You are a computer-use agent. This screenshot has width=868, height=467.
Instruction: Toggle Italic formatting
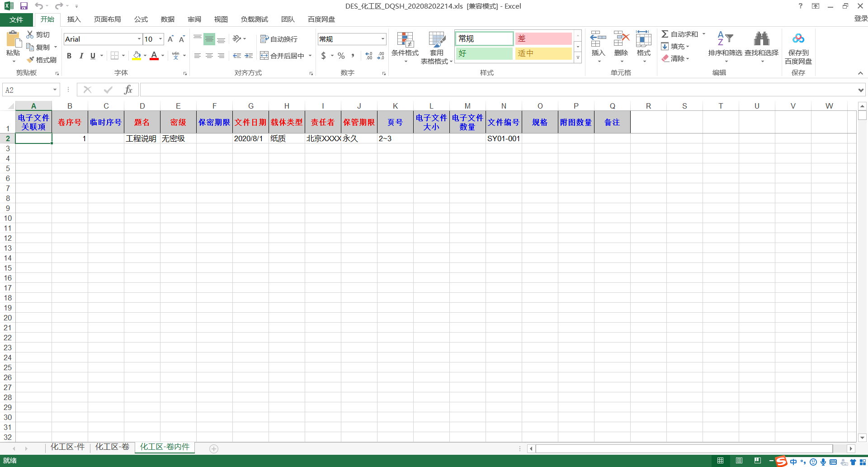pyautogui.click(x=81, y=56)
